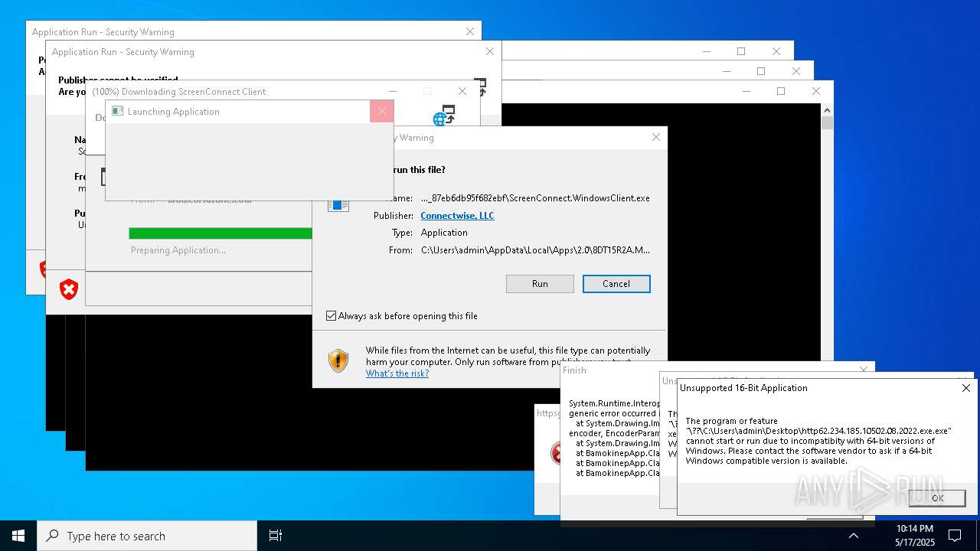Image resolution: width=980 pixels, height=551 pixels.
Task: Open Task View from the taskbar
Action: coord(276,536)
